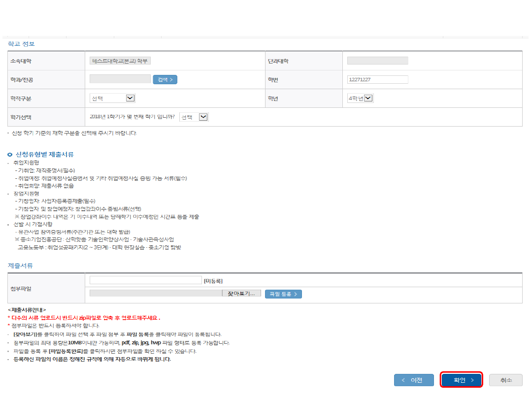Click the 첨부파일 file name text box
532x399 pixels.
[145, 280]
